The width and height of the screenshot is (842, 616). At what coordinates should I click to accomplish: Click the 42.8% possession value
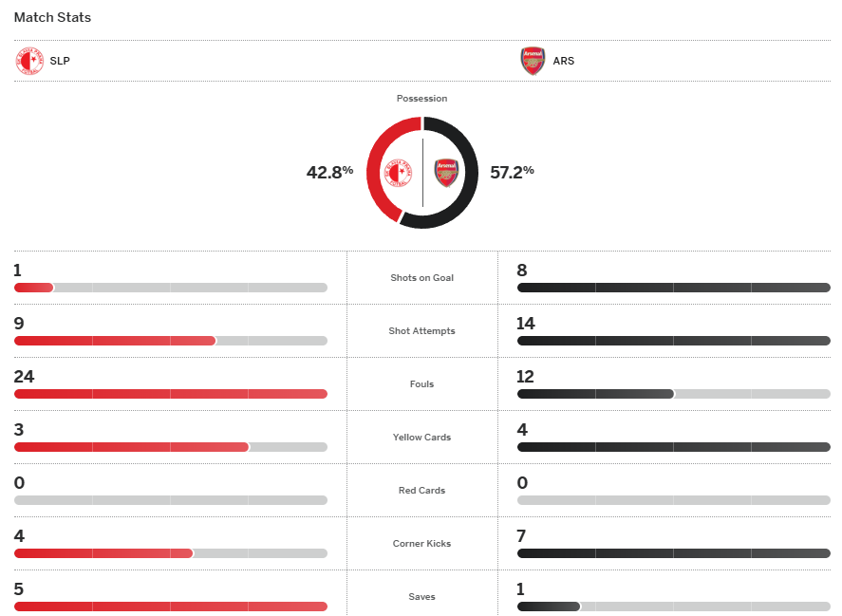point(329,172)
